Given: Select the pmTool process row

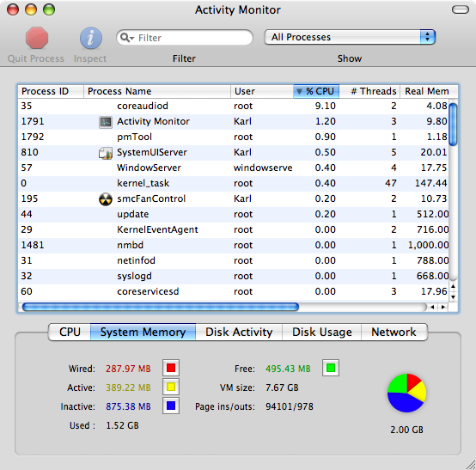Looking at the screenshot, I should tap(234, 137).
